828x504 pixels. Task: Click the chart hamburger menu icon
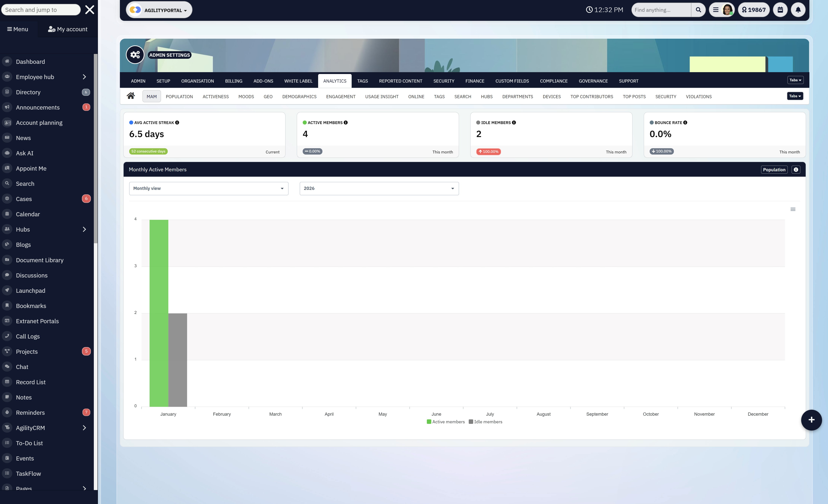point(793,210)
